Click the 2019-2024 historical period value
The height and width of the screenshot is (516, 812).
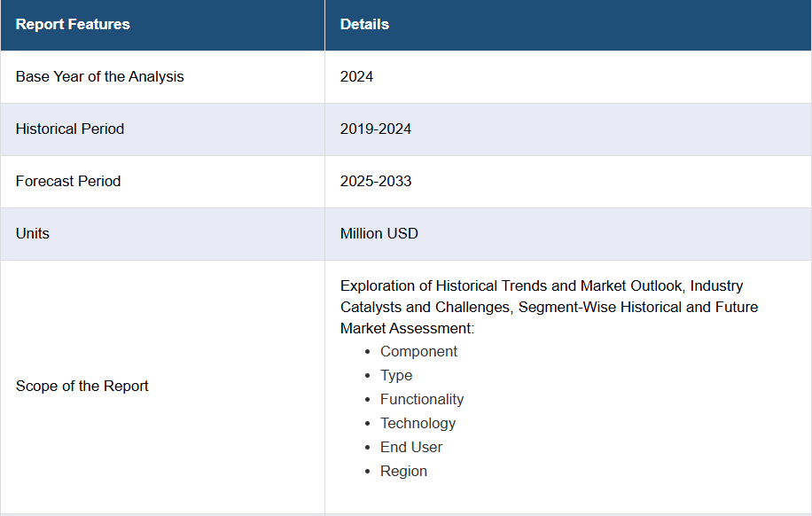point(376,129)
